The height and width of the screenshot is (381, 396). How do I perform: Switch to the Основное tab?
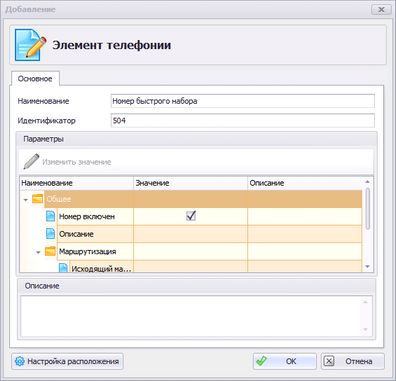(35, 79)
